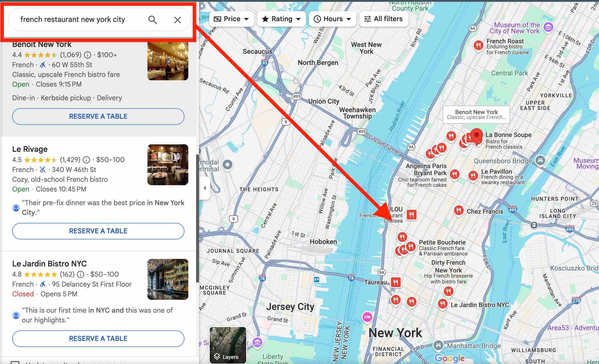Click the Manhattan Bridge landmark icon
Screen dimensions: 599x364
438,346
